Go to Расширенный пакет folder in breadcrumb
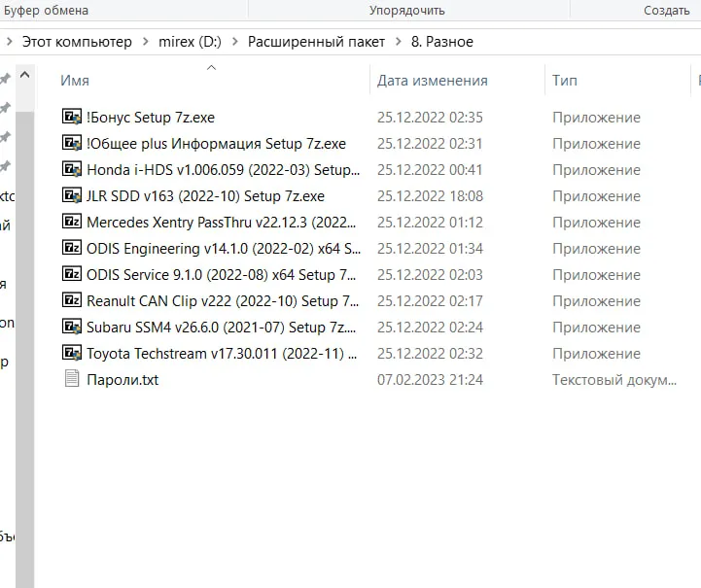This screenshot has width=701, height=588. 317,42
